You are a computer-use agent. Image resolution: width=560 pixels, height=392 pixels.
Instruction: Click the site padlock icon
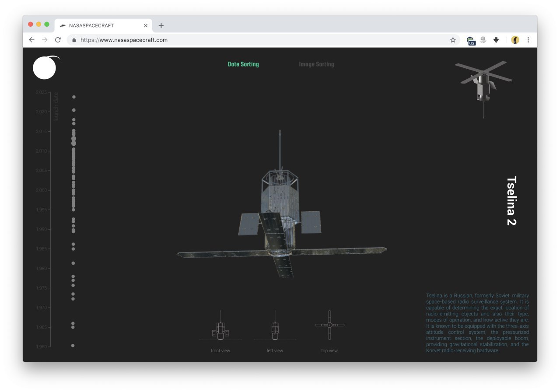74,40
